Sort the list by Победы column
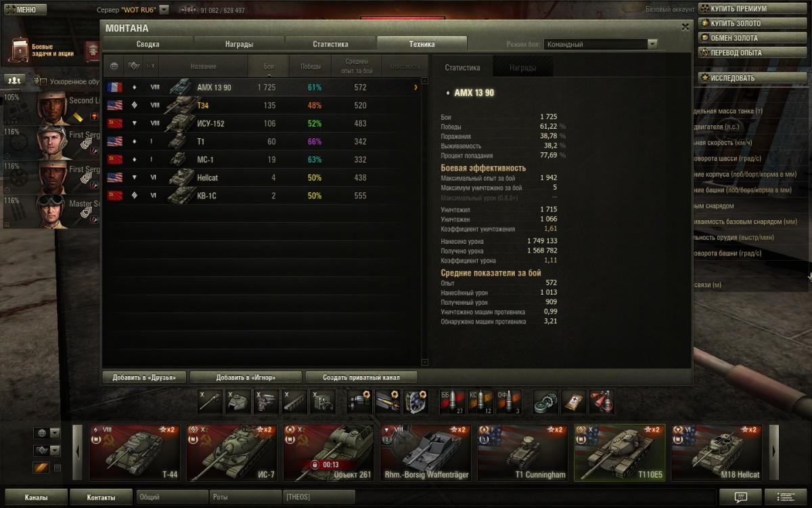812x508 pixels. tap(311, 66)
